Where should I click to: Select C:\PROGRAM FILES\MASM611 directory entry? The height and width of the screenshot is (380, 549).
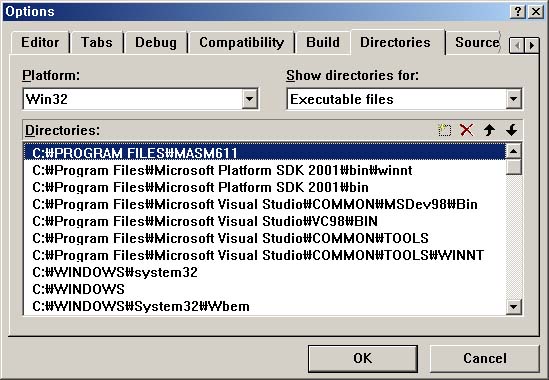pos(265,153)
